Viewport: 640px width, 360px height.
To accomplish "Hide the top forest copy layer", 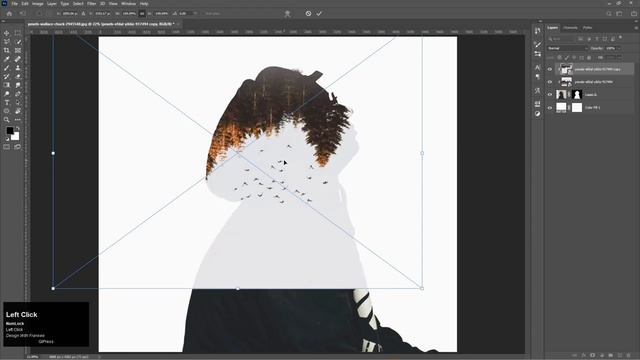I will [x=549, y=69].
